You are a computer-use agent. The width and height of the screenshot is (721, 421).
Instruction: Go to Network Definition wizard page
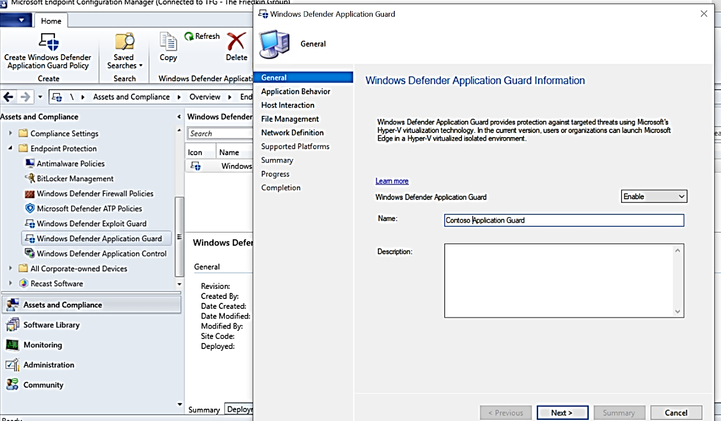pos(292,133)
